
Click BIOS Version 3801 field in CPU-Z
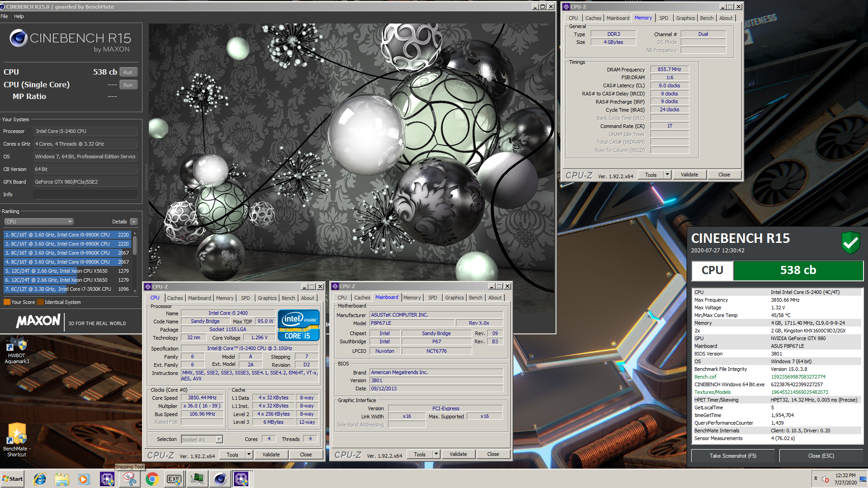point(436,380)
